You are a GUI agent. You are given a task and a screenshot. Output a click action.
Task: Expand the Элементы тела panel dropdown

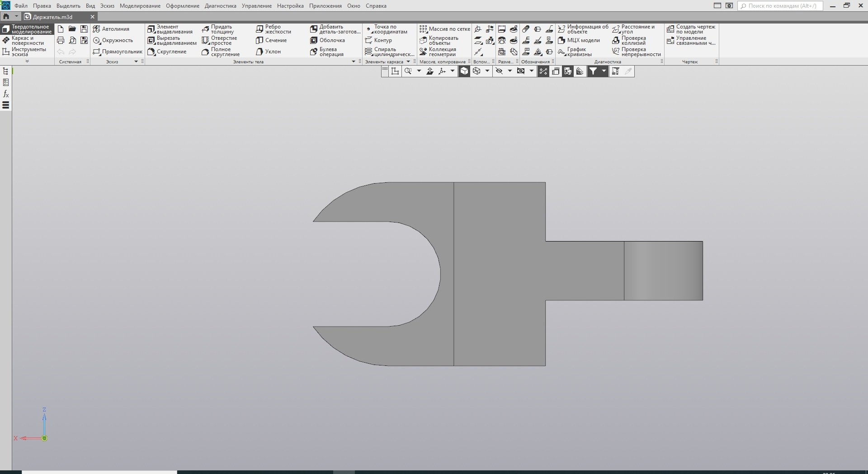coord(354,62)
